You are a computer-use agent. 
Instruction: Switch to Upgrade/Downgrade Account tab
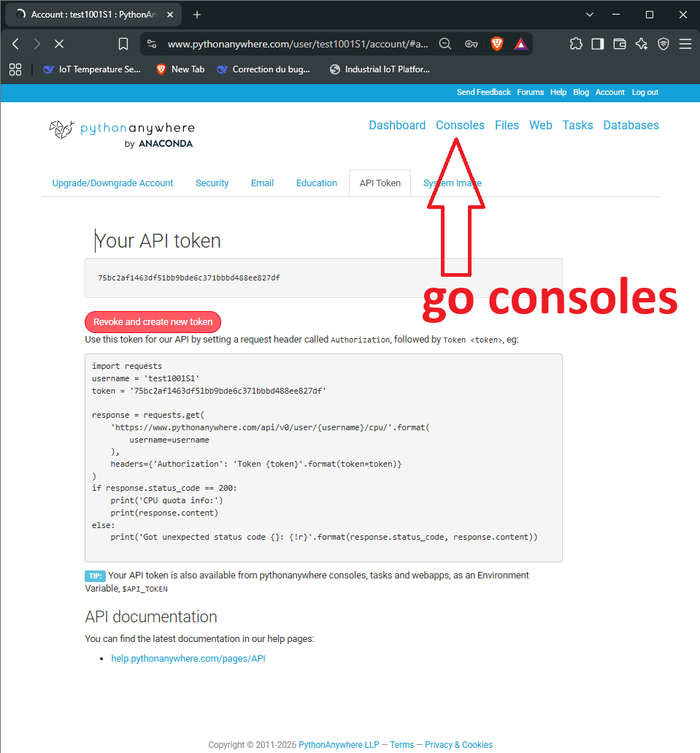(112, 183)
